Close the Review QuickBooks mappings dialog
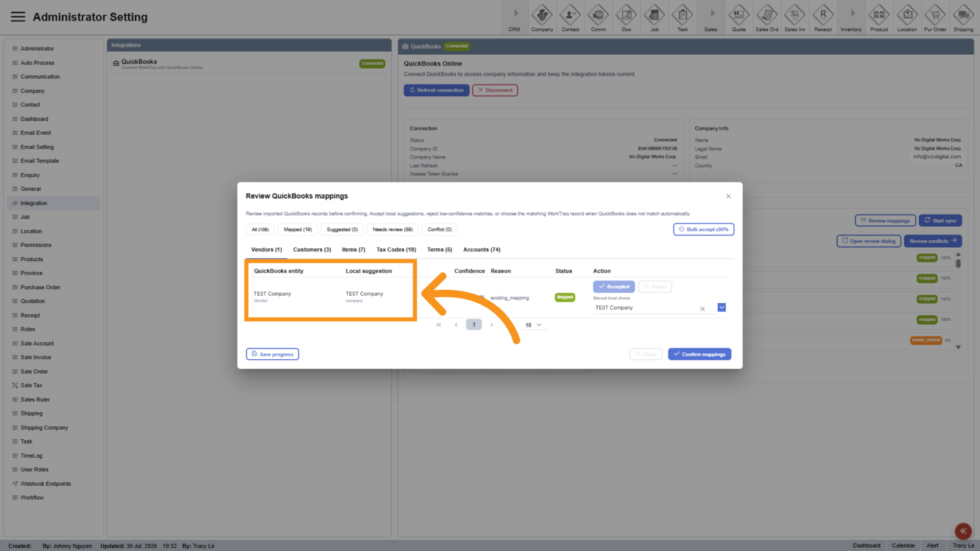 (729, 196)
